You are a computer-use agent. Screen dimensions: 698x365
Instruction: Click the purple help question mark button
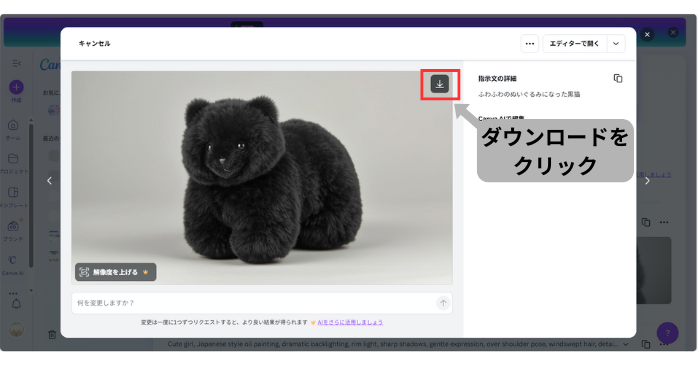667,333
